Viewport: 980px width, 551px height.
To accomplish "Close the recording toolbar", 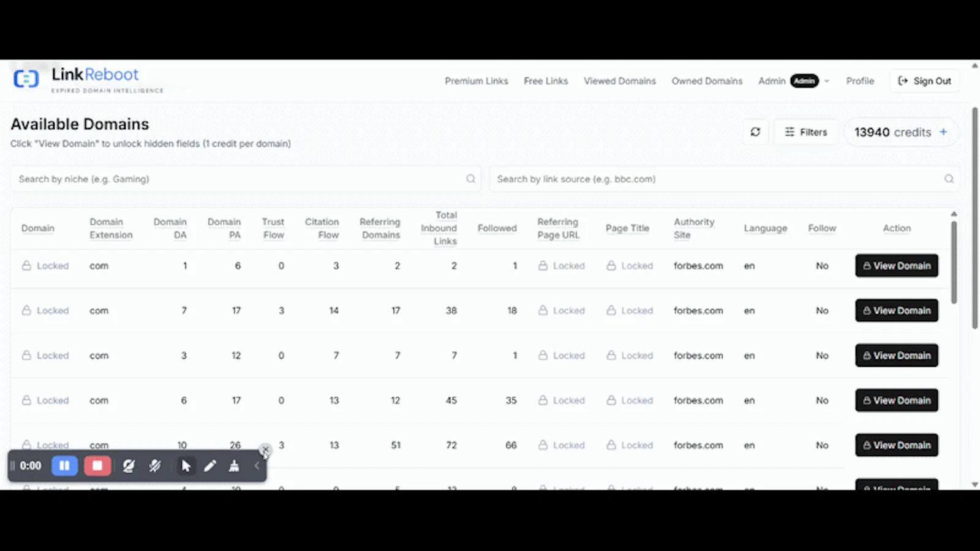I will click(x=265, y=450).
